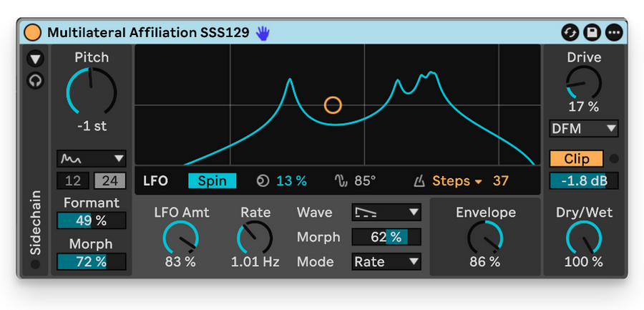This screenshot has height=310, width=644.
Task: Click the 37 steps value
Action: tap(501, 181)
